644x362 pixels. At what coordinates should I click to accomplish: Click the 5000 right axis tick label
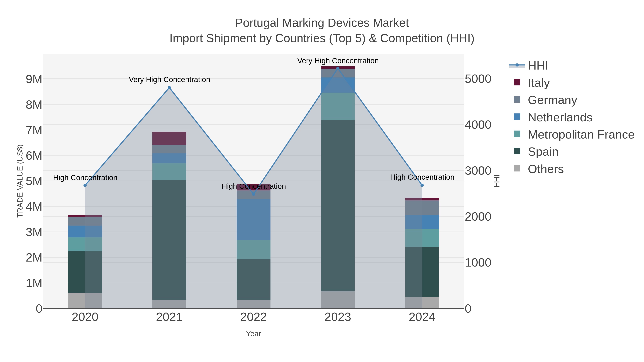coord(478,79)
